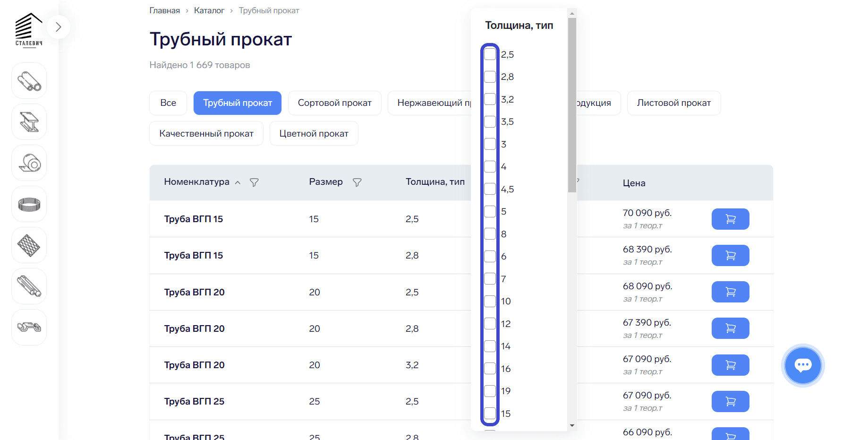Check the 2,8 thickness filter
The image size is (868, 440).
490,77
